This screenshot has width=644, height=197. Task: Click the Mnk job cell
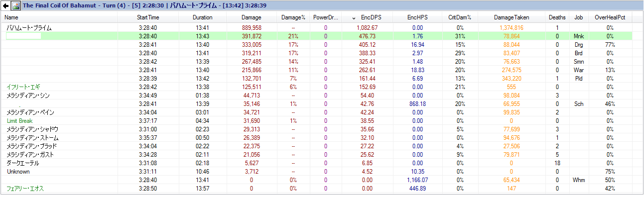tap(578, 36)
